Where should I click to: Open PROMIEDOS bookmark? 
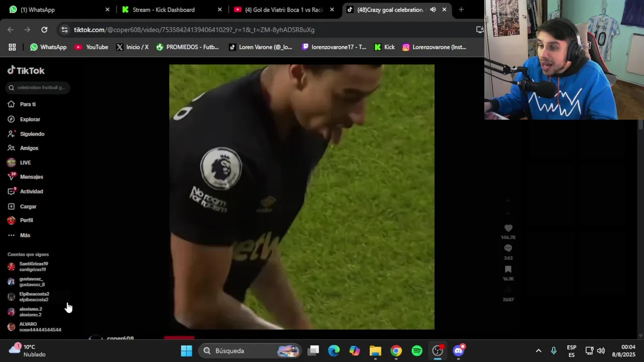[x=188, y=47]
